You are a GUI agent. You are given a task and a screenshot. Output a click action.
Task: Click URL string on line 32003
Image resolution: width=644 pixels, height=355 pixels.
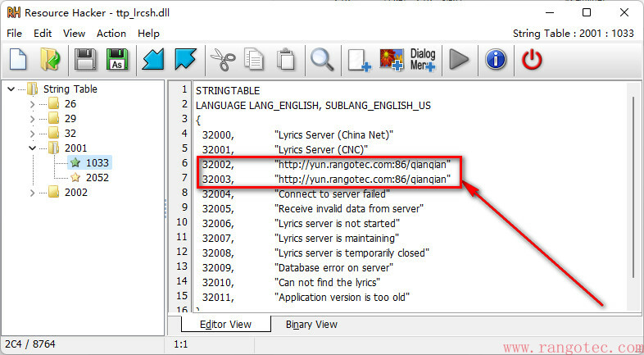pyautogui.click(x=363, y=180)
